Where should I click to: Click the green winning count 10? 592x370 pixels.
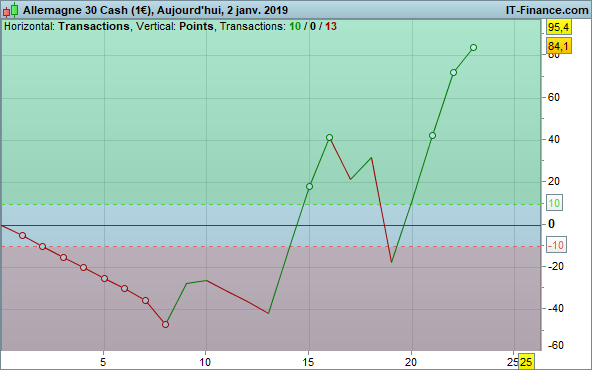[295, 26]
